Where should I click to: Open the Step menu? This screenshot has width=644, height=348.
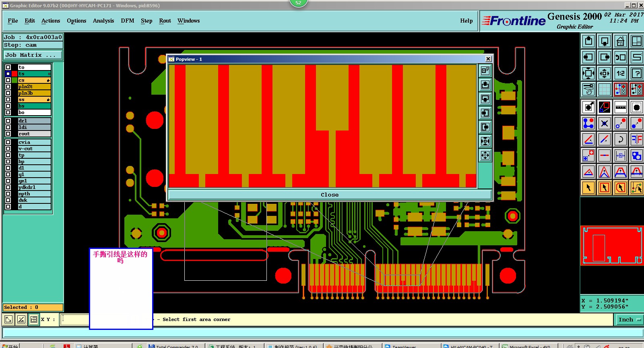coord(147,21)
